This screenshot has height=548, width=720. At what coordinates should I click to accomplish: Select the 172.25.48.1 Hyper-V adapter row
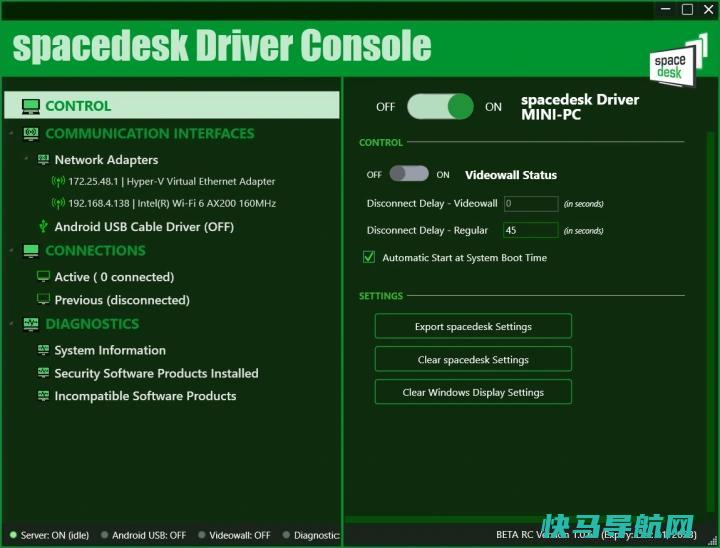pos(172,181)
